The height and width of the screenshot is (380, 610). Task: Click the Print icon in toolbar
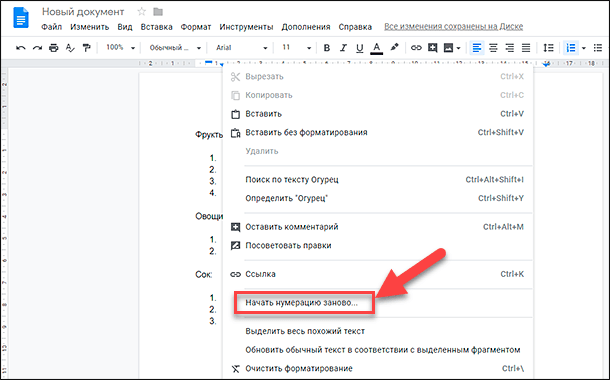pos(53,48)
